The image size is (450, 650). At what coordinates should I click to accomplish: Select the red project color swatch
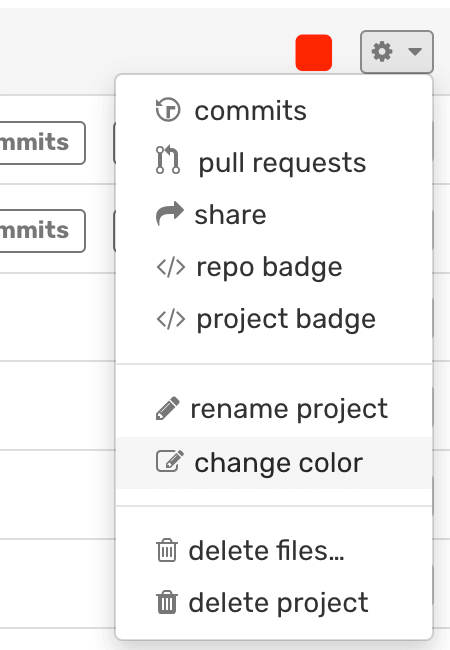click(314, 53)
